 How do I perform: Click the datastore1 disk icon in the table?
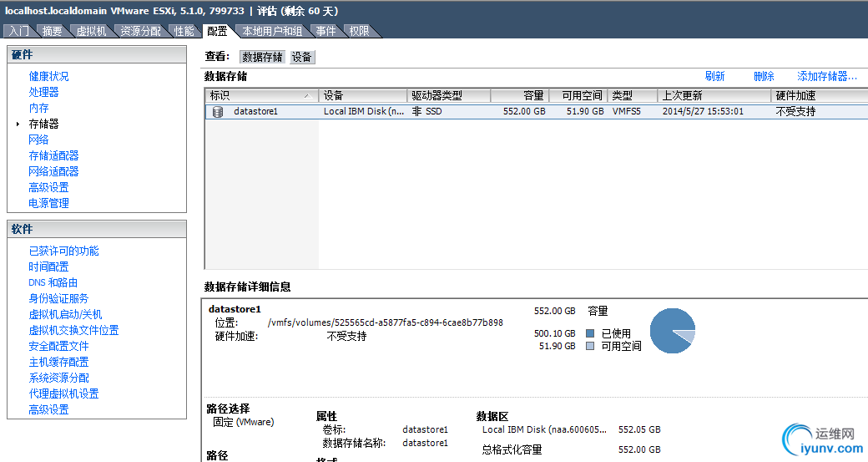(218, 112)
